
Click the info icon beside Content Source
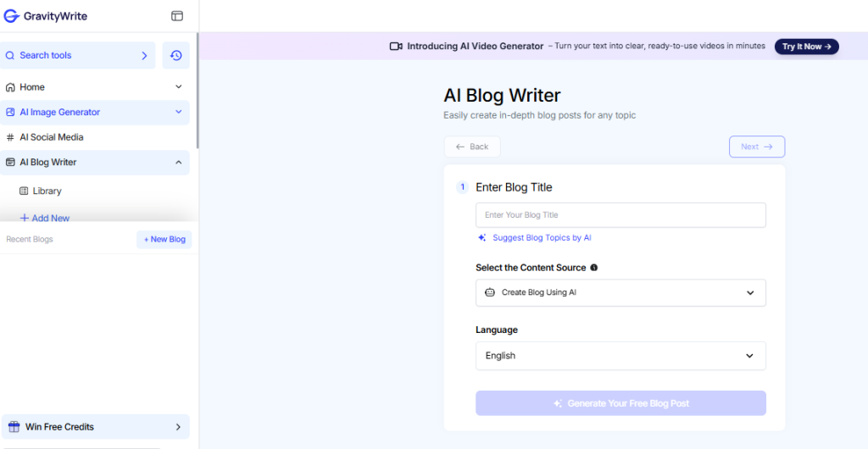pos(593,268)
